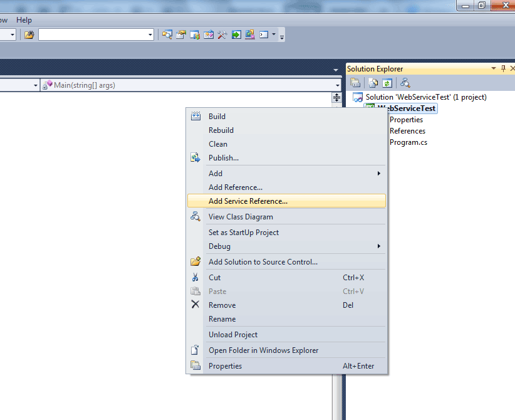
Task: Choose Properties Alt+Enter in context menu
Action: click(286, 365)
